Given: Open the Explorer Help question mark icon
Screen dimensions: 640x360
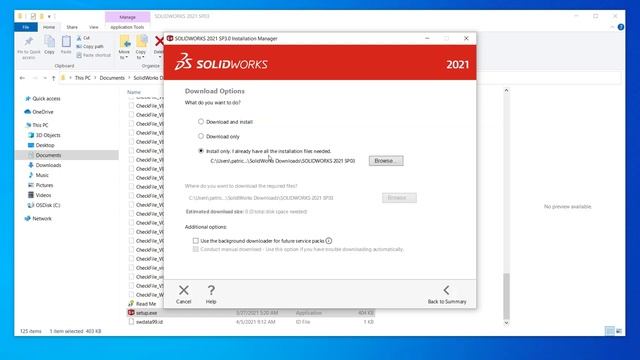Looking at the screenshot, I should [620, 27].
